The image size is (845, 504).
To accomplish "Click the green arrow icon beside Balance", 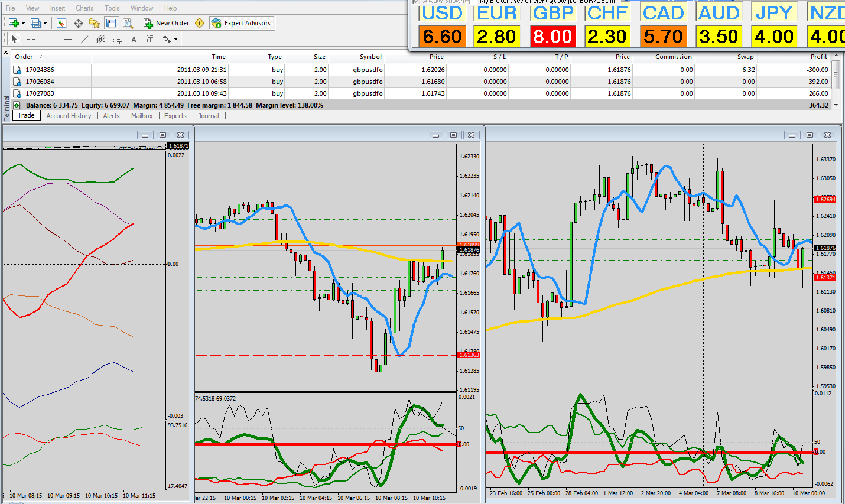I will coord(17,105).
